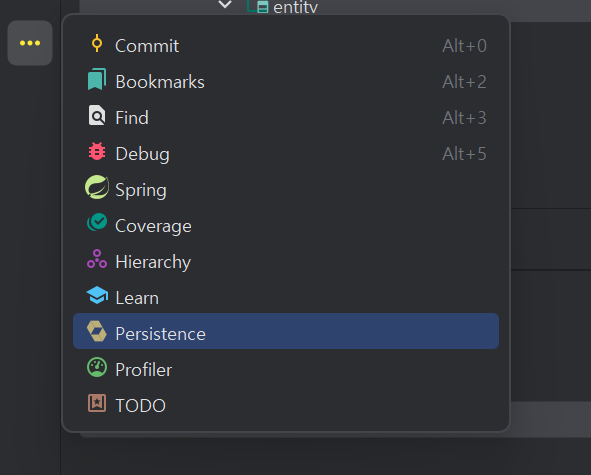Select the Coverage entry label
This screenshot has height=475, width=591.
[153, 226]
